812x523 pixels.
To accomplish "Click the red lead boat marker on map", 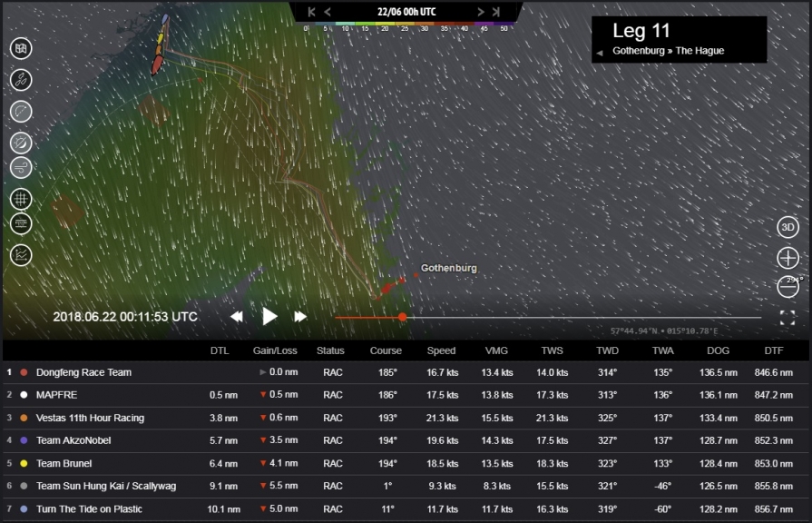I will coord(156,65).
